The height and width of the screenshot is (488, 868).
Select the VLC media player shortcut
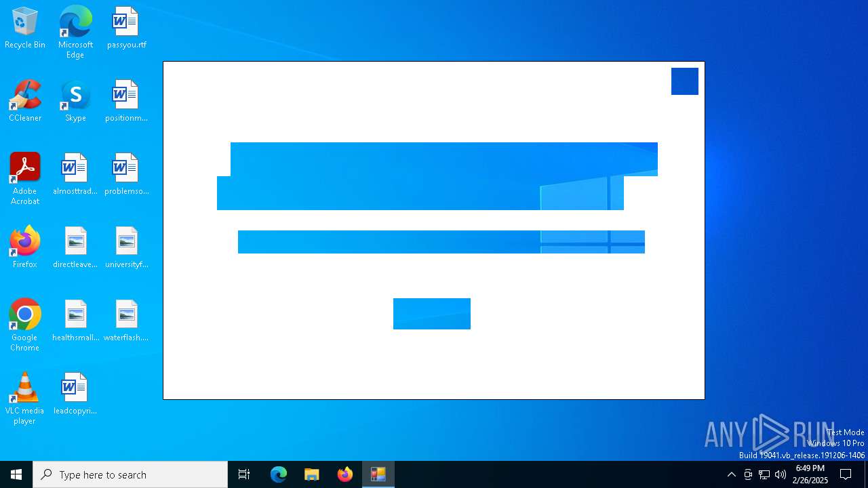(x=25, y=399)
